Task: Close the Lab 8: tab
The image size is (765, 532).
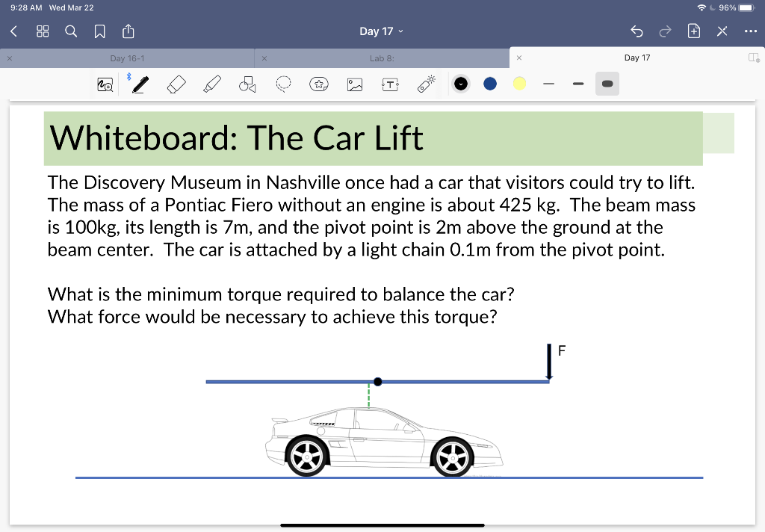Action: (264, 58)
